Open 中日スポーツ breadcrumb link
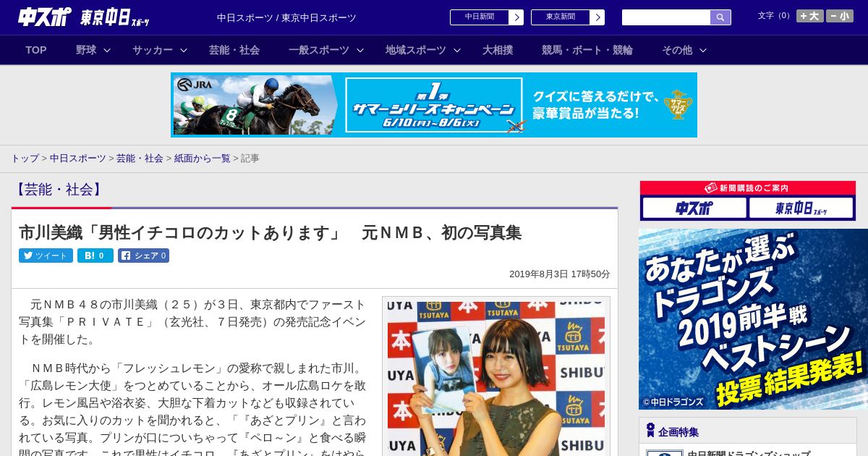The image size is (868, 456). coord(78,158)
